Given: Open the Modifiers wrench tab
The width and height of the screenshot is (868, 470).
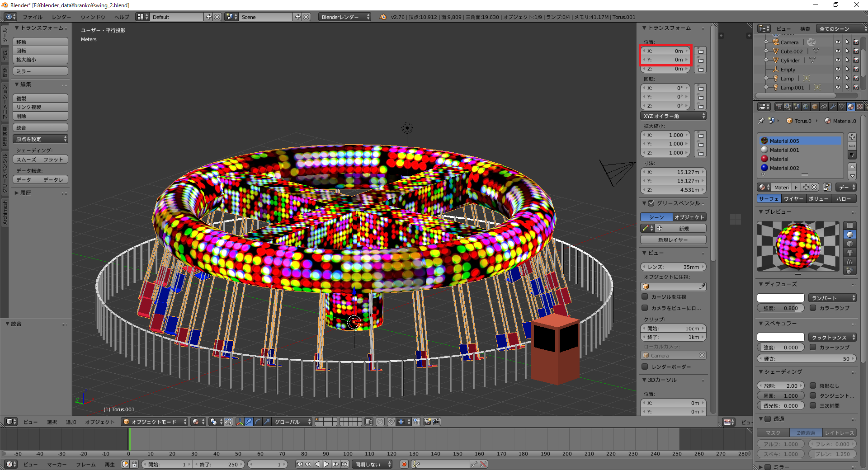Looking at the screenshot, I should (833, 107).
